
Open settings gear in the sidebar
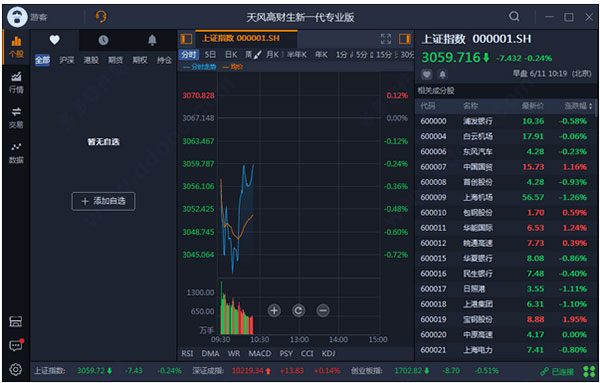16,370
